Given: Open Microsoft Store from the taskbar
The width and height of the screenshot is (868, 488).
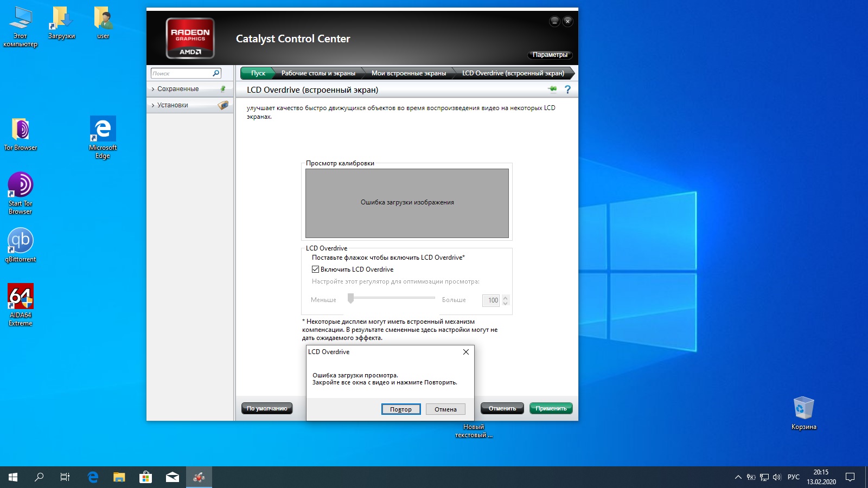Looking at the screenshot, I should (145, 477).
